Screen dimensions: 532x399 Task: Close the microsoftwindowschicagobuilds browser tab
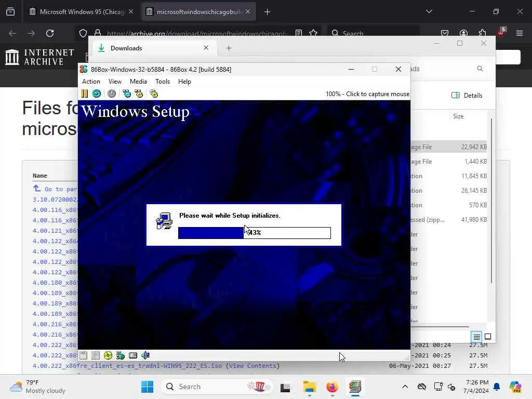pyautogui.click(x=248, y=12)
